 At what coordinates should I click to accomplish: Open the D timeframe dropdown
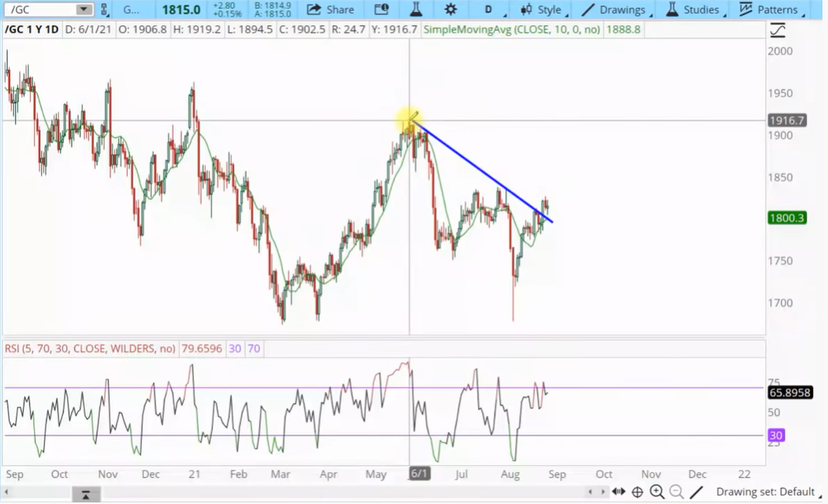pyautogui.click(x=489, y=9)
